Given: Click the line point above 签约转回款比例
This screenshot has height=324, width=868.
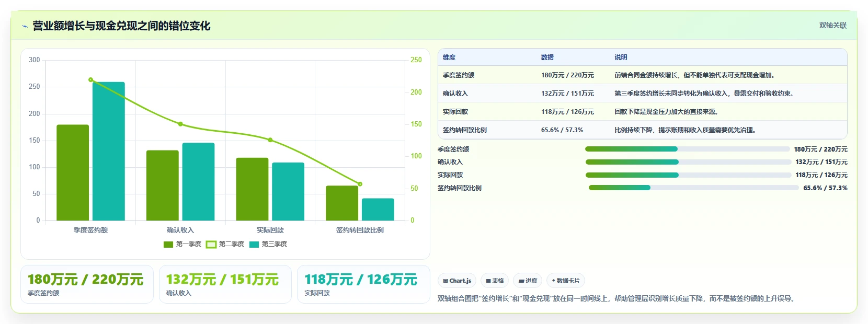Looking at the screenshot, I should point(360,184).
